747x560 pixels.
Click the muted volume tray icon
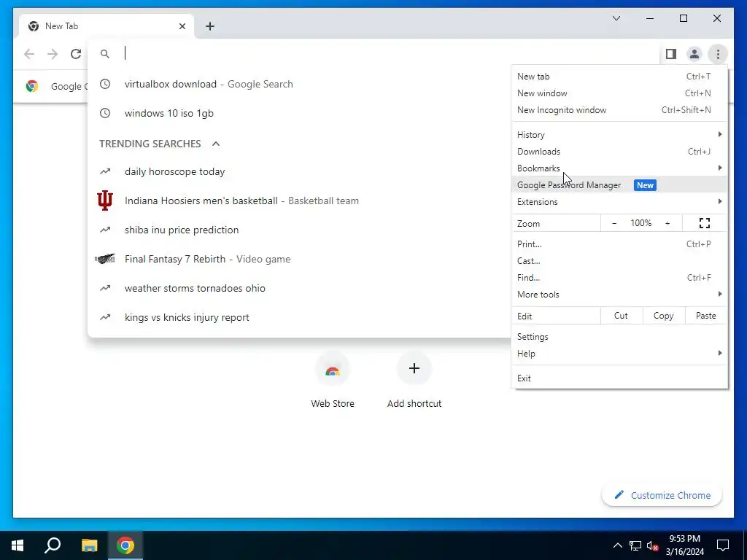tap(652, 545)
